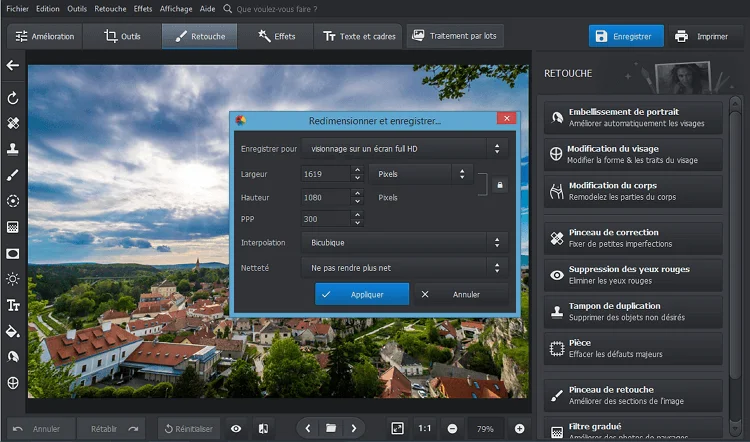The width and height of the screenshot is (750, 442).
Task: Toggle the eye preview of original
Action: coord(236,428)
